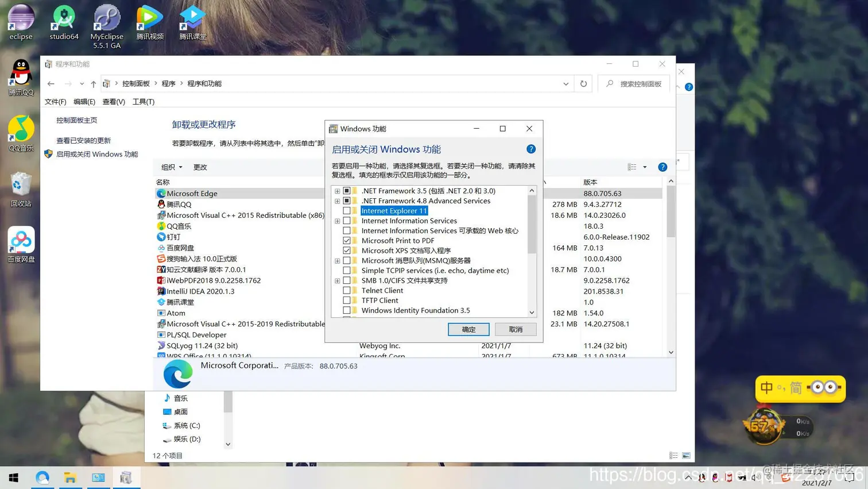Click the blue help icon in Windows 功能 dialog
The width and height of the screenshot is (868, 489).
point(531,149)
